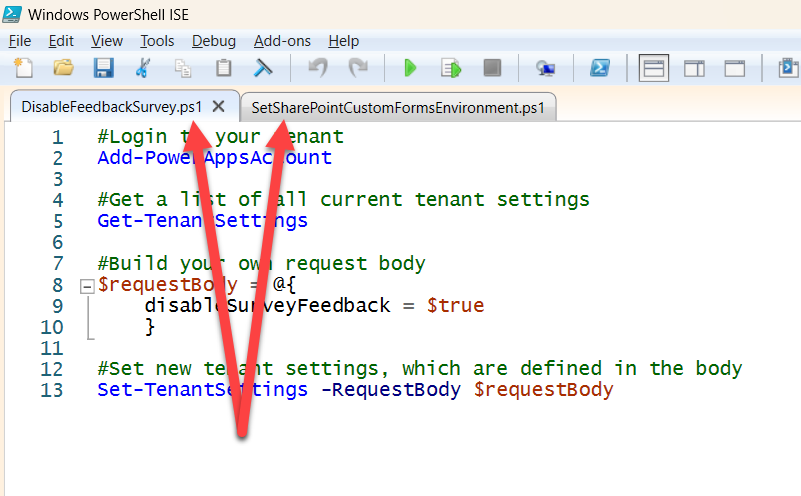This screenshot has height=496, width=801.
Task: Show script pane maximized icon
Action: pyautogui.click(x=735, y=68)
